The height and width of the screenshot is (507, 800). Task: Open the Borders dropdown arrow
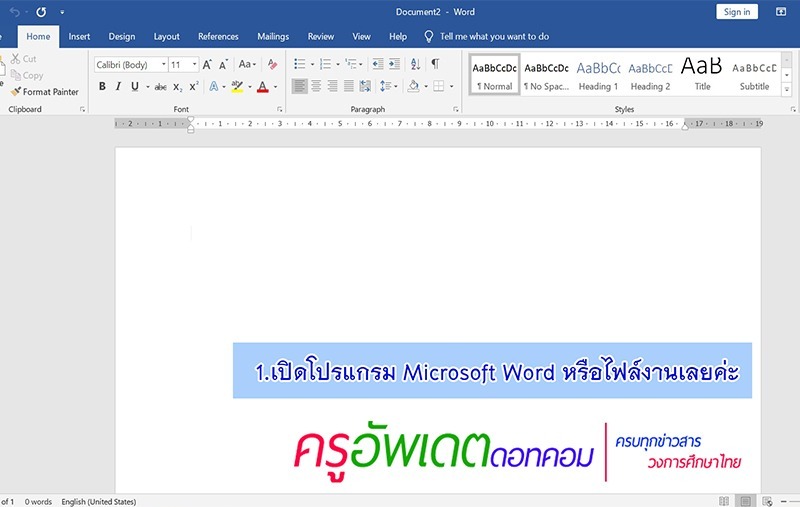pyautogui.click(x=452, y=86)
